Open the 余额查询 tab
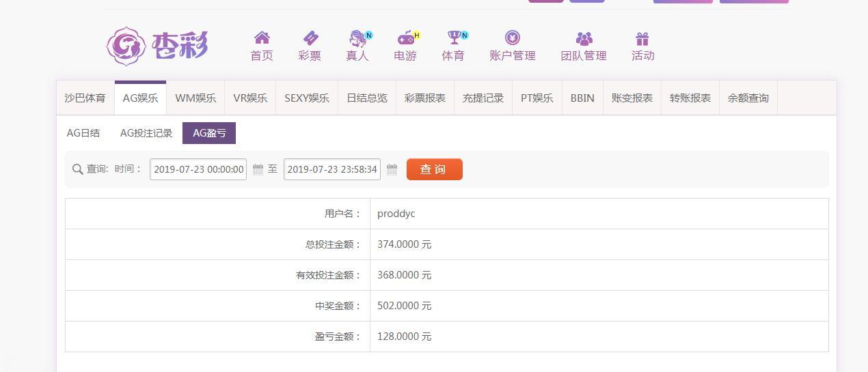Image resolution: width=868 pixels, height=372 pixels. [748, 98]
